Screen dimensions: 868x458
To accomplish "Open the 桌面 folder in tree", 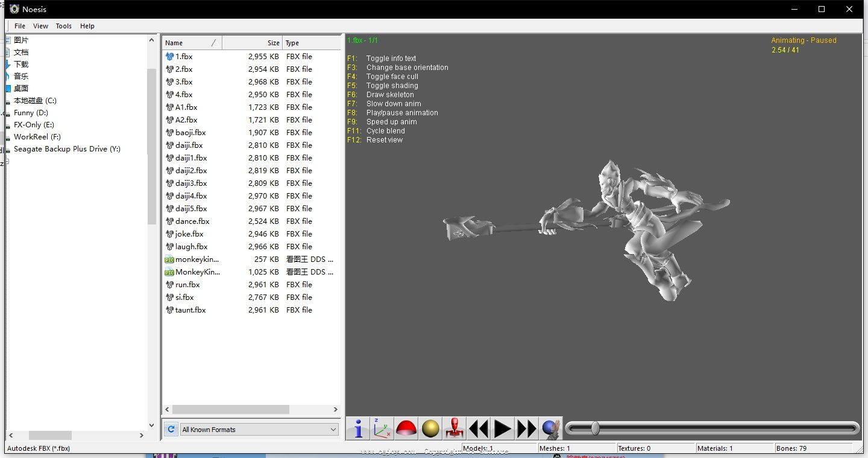I will coord(21,88).
